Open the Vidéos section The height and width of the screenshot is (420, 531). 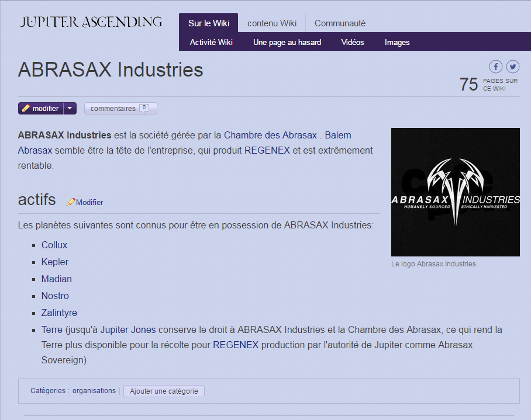(353, 41)
